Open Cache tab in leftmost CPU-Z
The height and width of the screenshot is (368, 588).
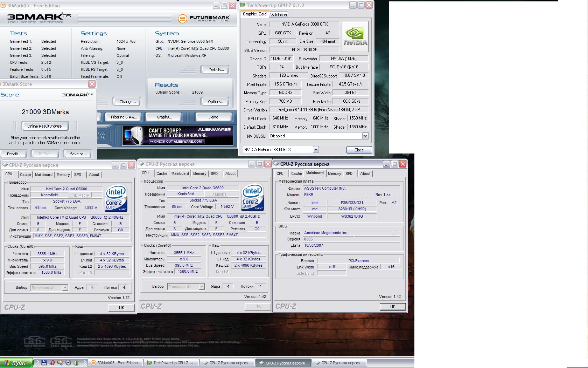(x=25, y=175)
